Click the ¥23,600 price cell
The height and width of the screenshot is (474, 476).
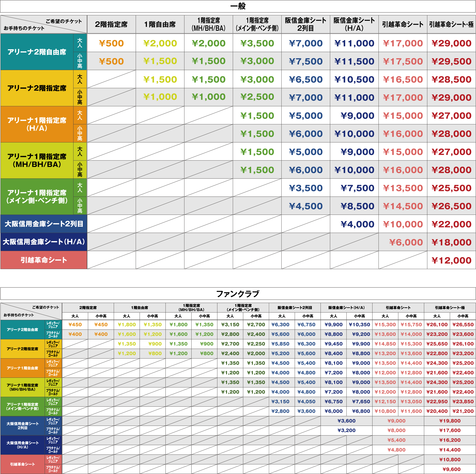click(x=463, y=334)
